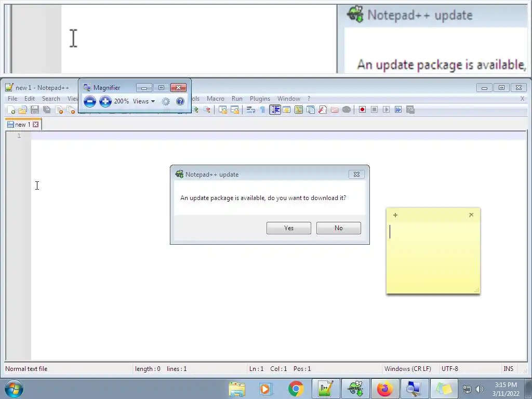
Task: Click Magnifier zoom in plus button
Action: click(x=105, y=101)
